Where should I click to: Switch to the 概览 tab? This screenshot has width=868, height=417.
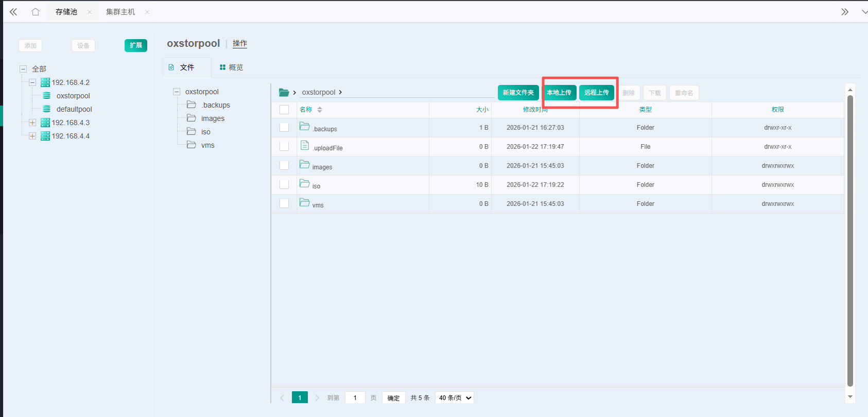coord(231,67)
